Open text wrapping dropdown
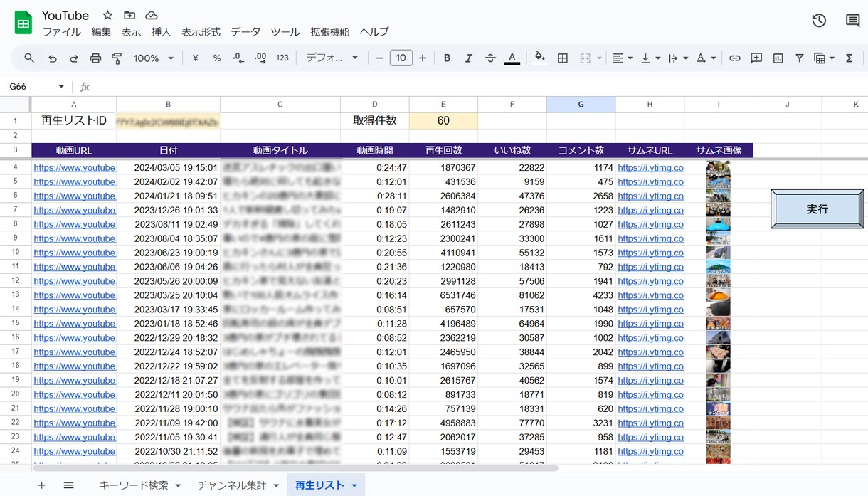Screen dimensions: 868x496 (x=678, y=58)
